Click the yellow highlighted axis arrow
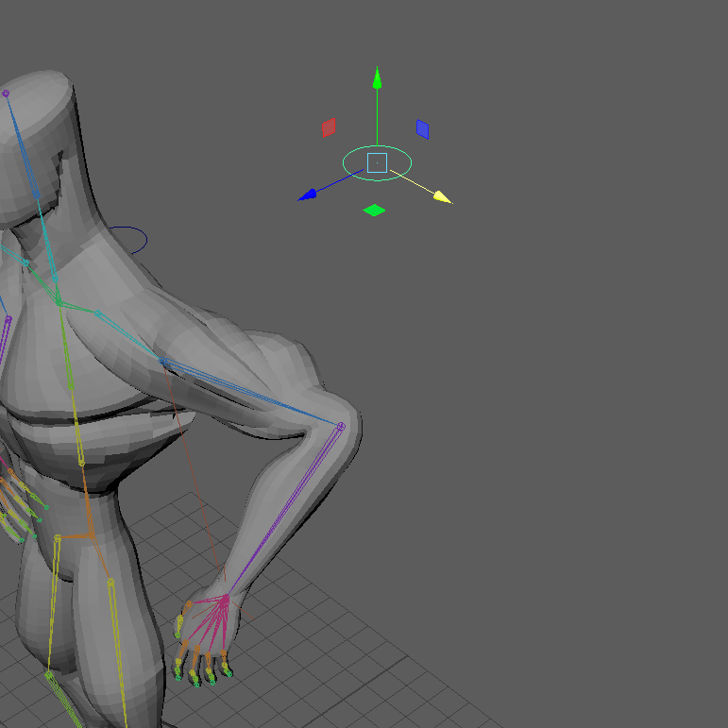 tap(441, 197)
